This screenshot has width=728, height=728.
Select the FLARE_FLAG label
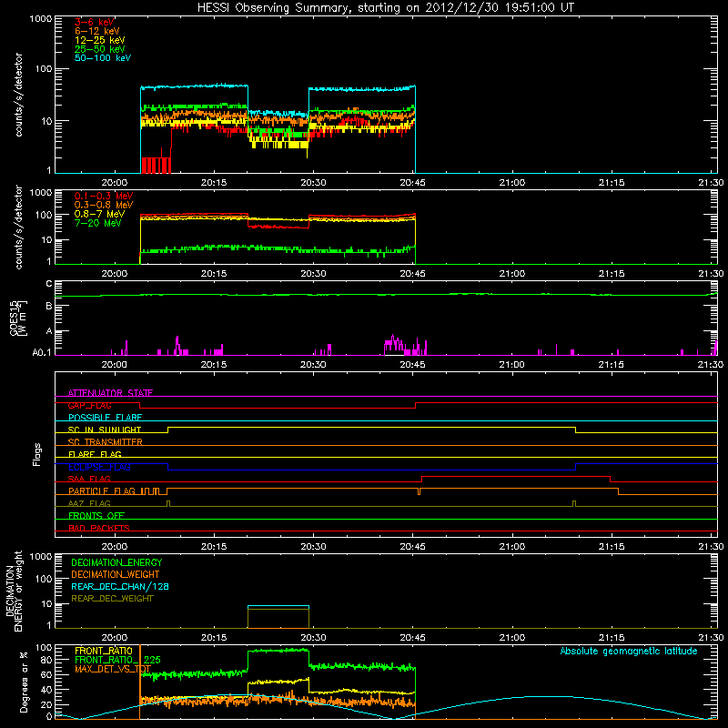pyautogui.click(x=95, y=454)
